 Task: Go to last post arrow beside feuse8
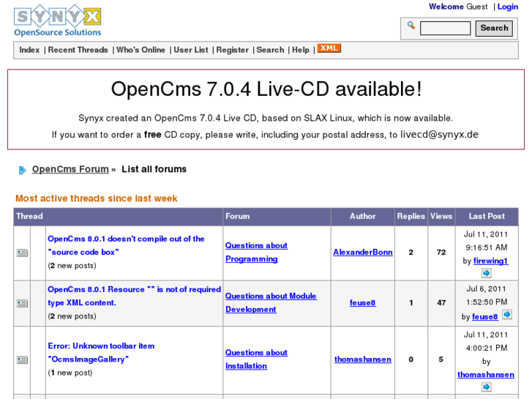507,315
